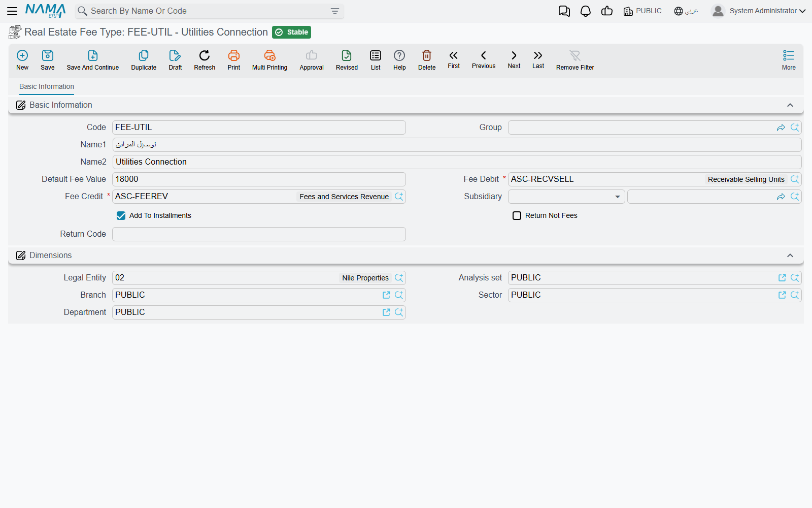The height and width of the screenshot is (508, 812).
Task: Click the Default Fee Value field
Action: (x=259, y=179)
